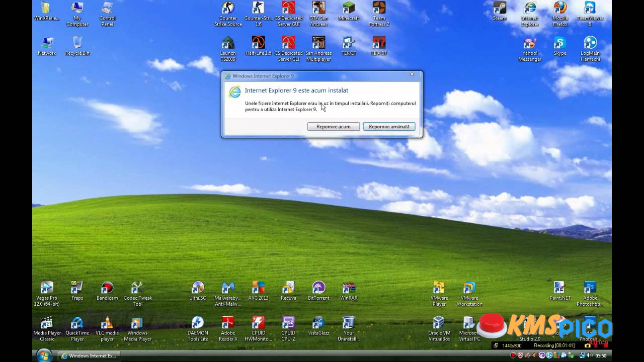Launch Microsoft Virtual PC shortcut
Screen dimensions: 644x362
pyautogui.click(x=469, y=329)
